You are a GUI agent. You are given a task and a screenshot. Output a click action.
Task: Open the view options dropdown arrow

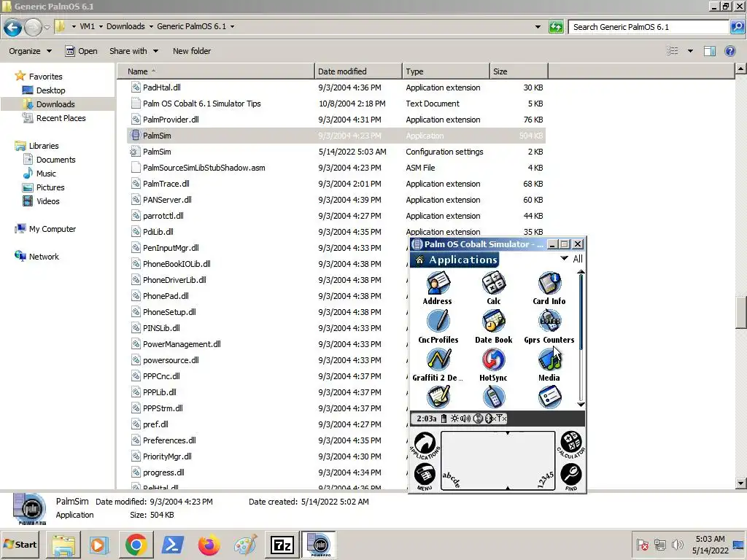coord(690,51)
